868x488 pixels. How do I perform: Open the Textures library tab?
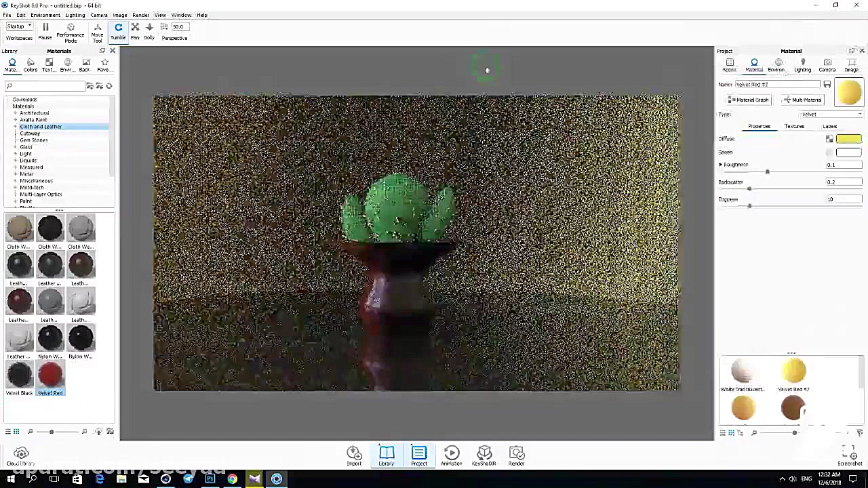pyautogui.click(x=49, y=65)
